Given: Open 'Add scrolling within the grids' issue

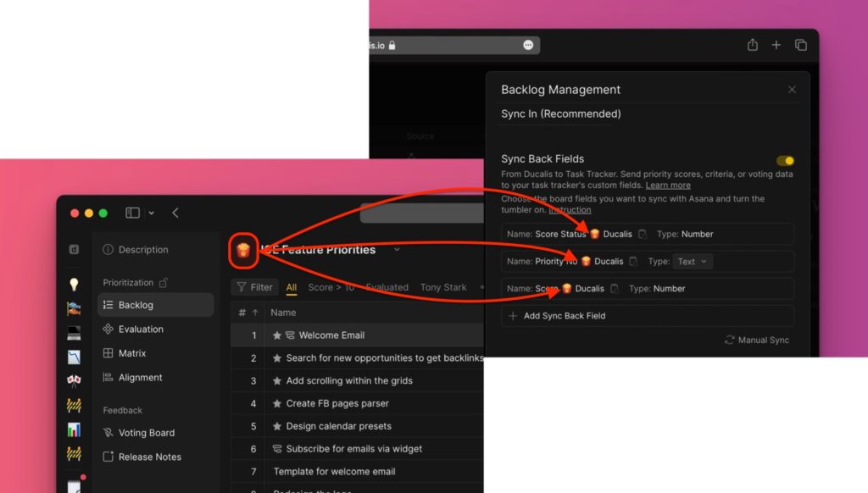Looking at the screenshot, I should [349, 380].
